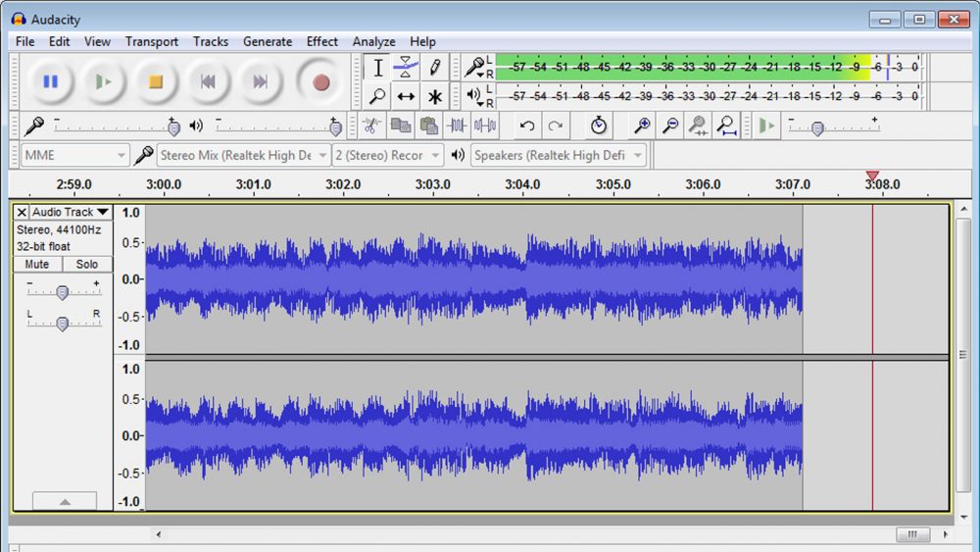The width and height of the screenshot is (980, 552).
Task: Click the Silence audio icon
Action: point(485,125)
